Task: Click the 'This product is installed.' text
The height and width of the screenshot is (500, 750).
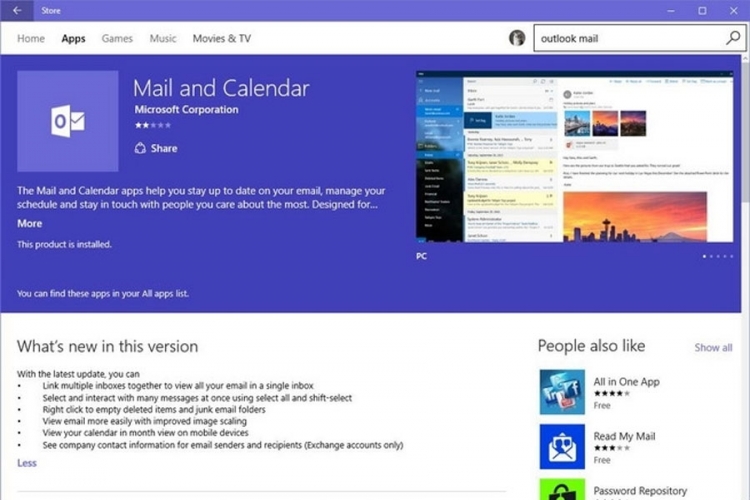Action: coord(64,244)
